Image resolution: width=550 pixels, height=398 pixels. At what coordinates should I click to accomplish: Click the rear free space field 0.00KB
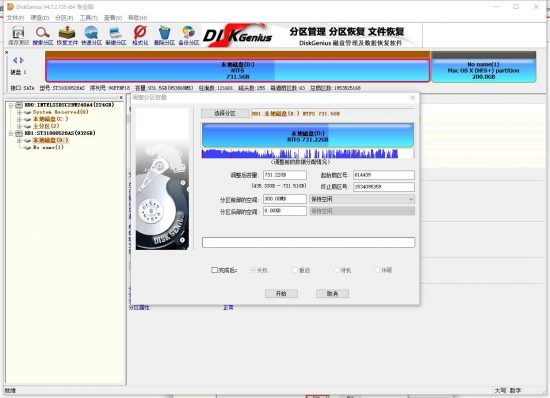click(x=285, y=211)
